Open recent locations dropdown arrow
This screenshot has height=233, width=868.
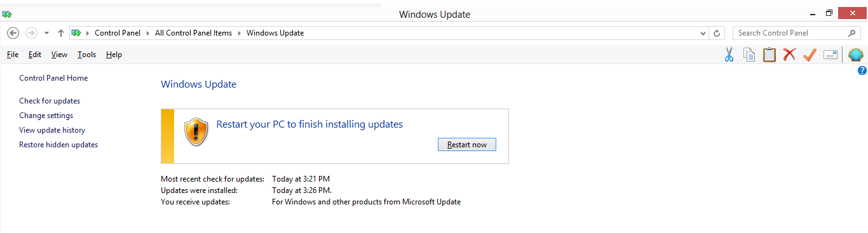pos(46,33)
